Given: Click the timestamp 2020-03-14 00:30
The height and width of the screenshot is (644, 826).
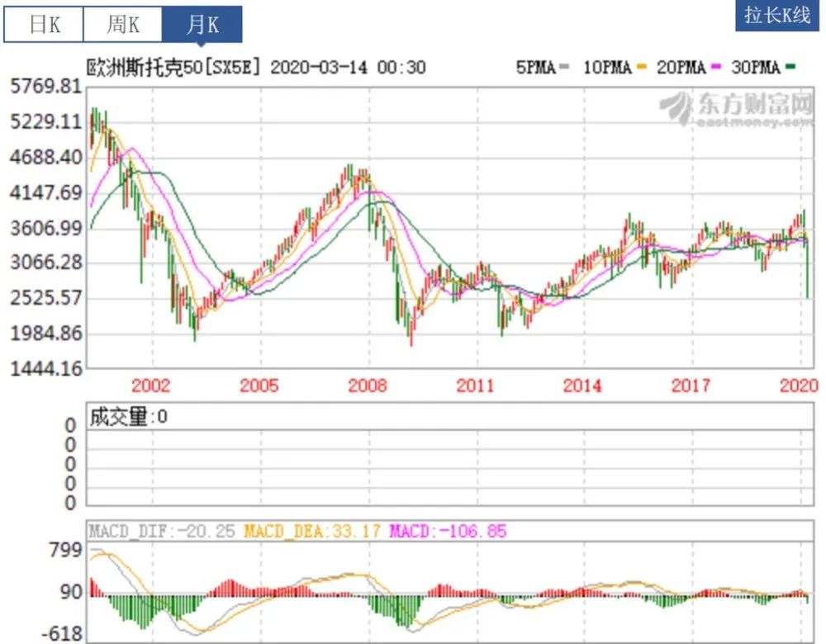Looking at the screenshot, I should pyautogui.click(x=349, y=68).
